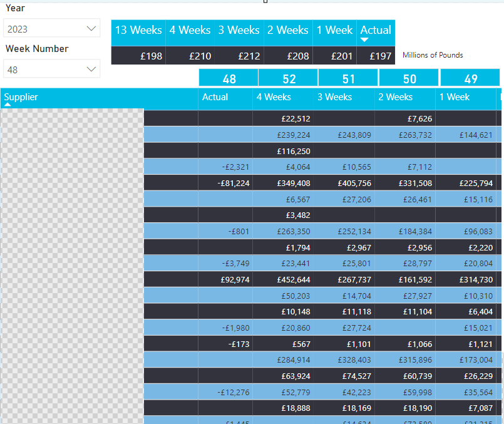The height and width of the screenshot is (424, 504).
Task: Select cell £18,888
Action: pyautogui.click(x=296, y=408)
